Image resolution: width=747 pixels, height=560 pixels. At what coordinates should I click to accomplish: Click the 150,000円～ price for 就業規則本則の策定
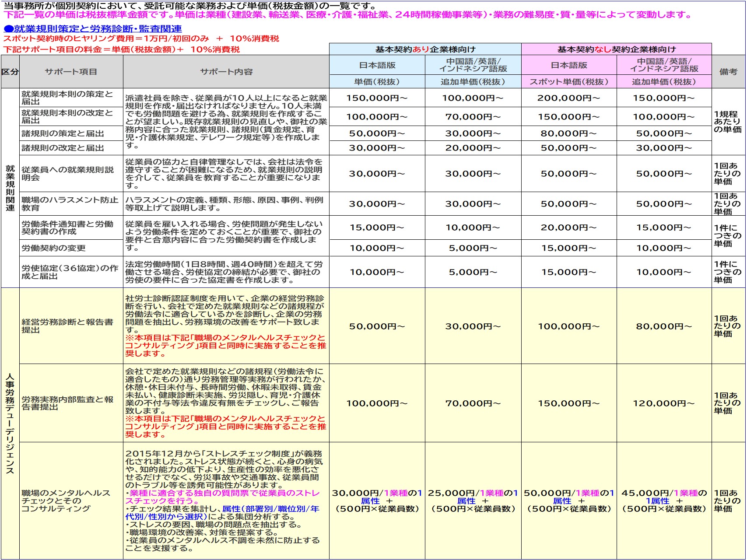pos(376,99)
